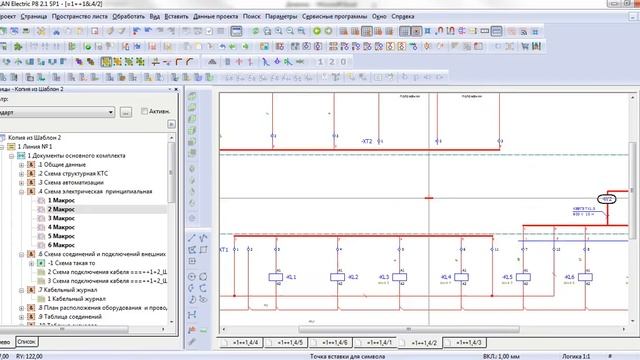Collapse 1 Документы основного комплекта node
Image resolution: width=640 pixels, height=360 pixels.
12,156
